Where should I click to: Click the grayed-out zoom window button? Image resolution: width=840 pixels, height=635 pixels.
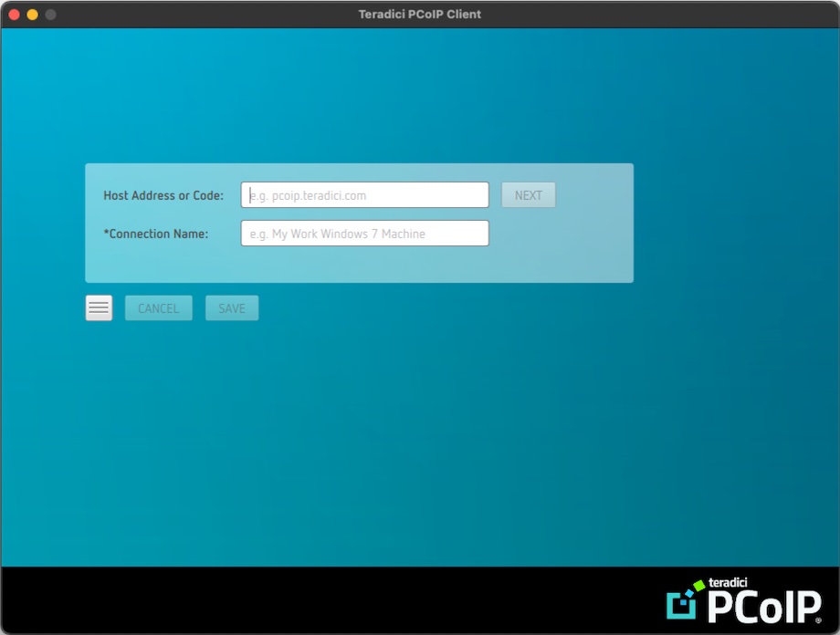click(50, 15)
